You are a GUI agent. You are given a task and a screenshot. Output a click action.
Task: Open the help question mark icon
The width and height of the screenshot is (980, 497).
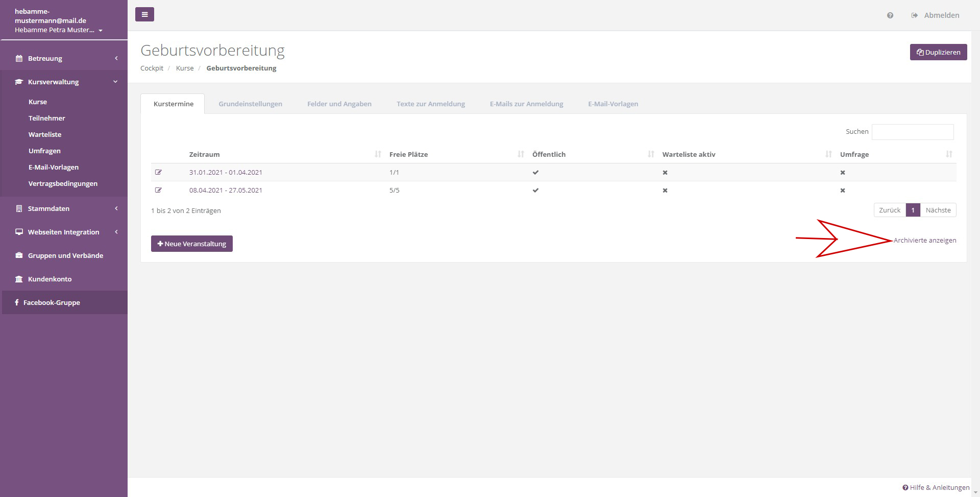coord(890,15)
